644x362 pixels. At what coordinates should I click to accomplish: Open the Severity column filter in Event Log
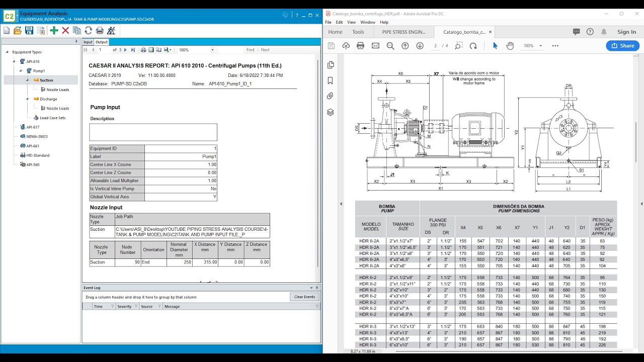[137, 306]
